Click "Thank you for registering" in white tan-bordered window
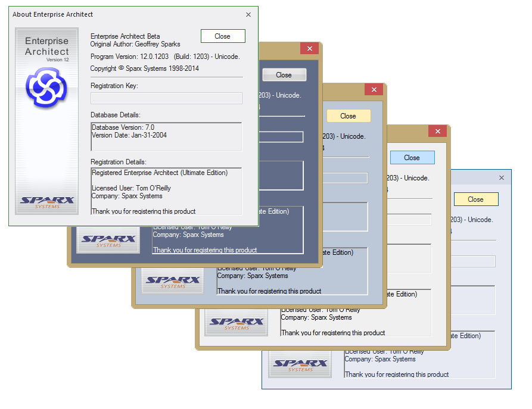 point(333,333)
